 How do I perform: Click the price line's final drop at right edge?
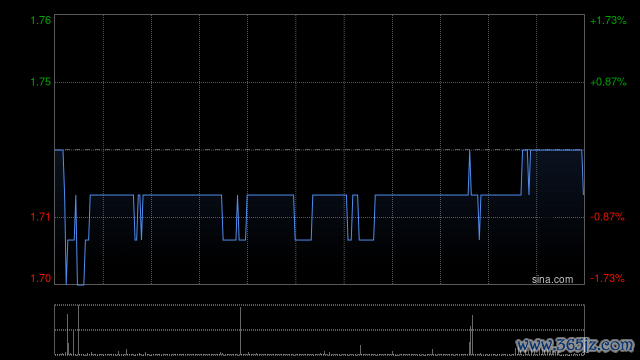[583, 172]
